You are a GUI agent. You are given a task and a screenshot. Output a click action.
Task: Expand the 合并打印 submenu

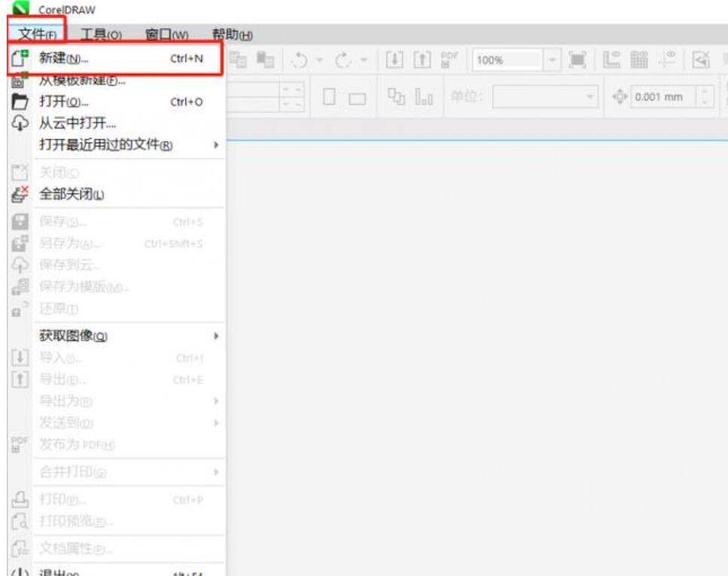(216, 472)
